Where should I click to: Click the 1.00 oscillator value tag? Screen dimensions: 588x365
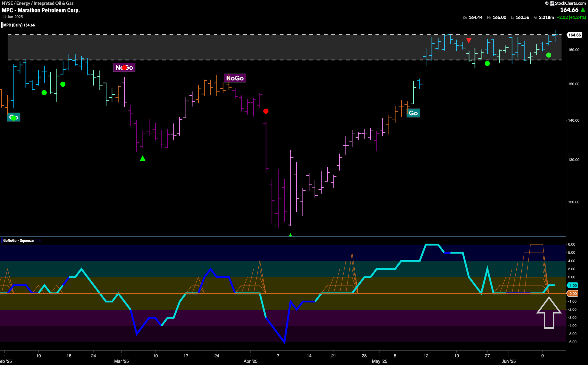[x=573, y=285]
